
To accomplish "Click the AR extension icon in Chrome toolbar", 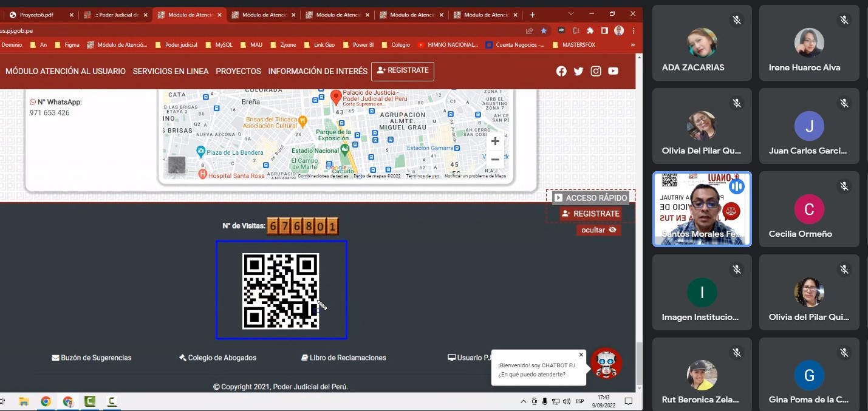I will (x=561, y=30).
